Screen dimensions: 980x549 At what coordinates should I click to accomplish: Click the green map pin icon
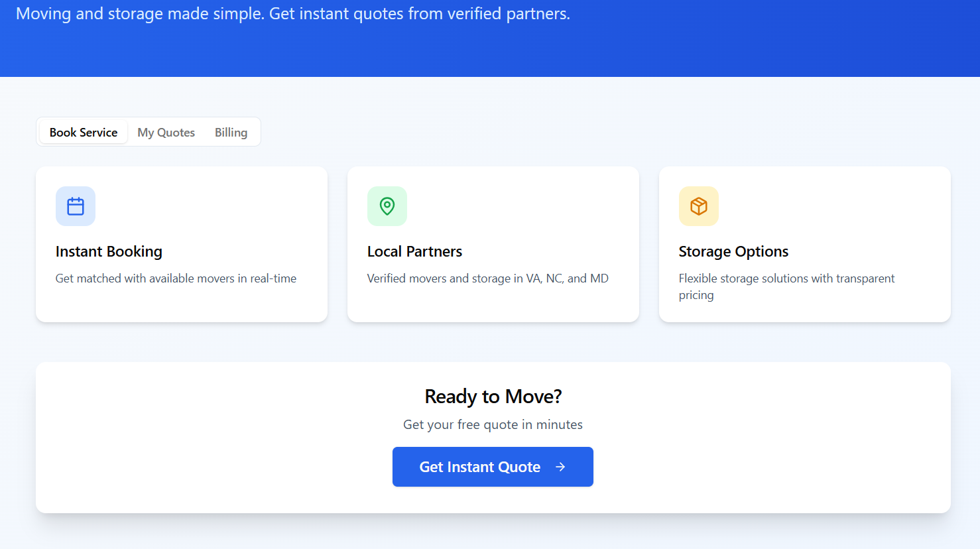point(387,206)
